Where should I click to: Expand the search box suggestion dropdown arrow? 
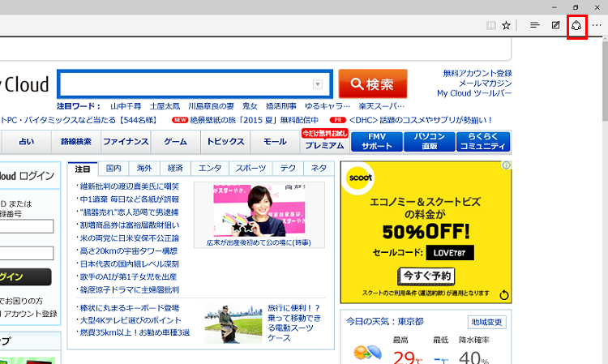[x=318, y=85]
